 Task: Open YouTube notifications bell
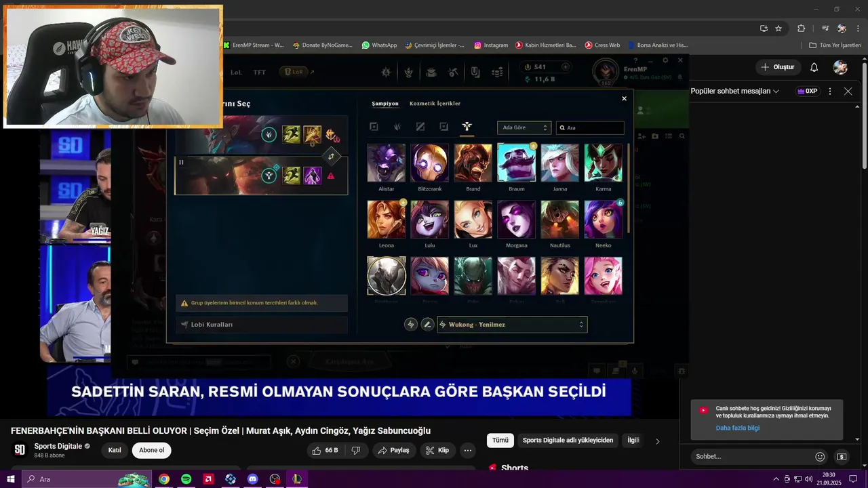(814, 67)
